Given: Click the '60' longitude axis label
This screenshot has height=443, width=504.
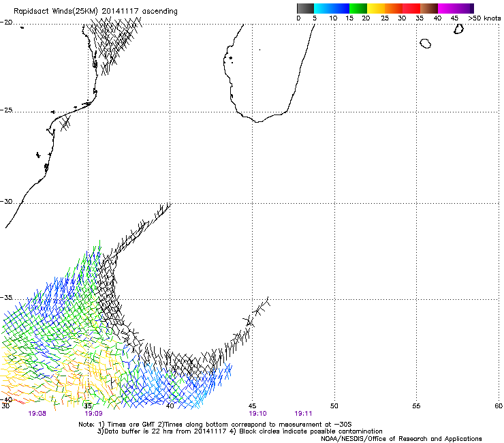Looking at the screenshot, I should point(499,406).
